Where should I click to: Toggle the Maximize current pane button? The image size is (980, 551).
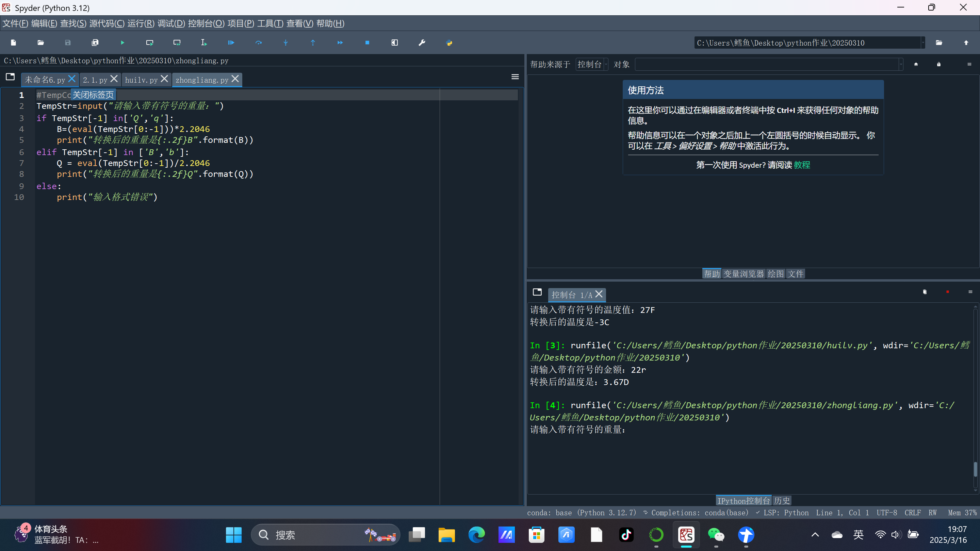point(394,43)
